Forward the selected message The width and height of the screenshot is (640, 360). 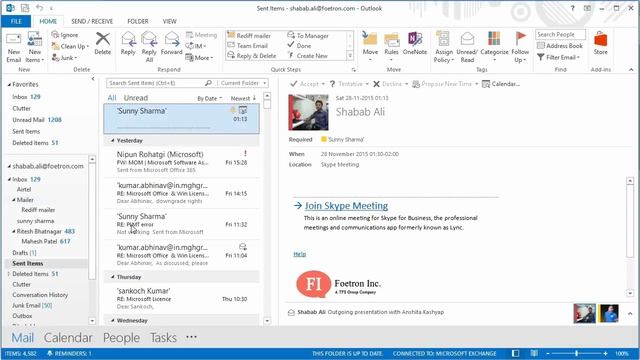[171, 44]
